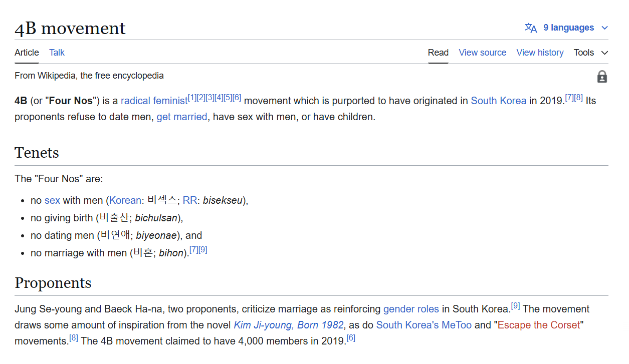Follow the South Korea's MeToo link
The image size is (629, 364).
point(424,325)
